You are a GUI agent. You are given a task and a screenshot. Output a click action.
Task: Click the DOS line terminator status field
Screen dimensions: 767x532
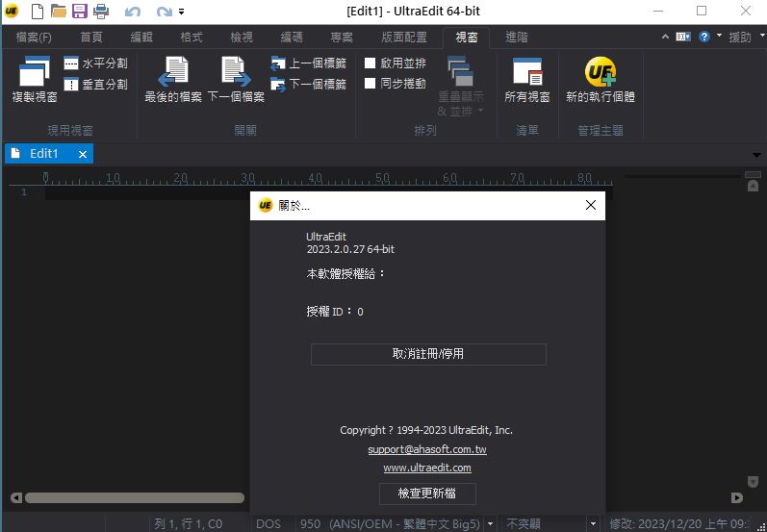(x=268, y=524)
